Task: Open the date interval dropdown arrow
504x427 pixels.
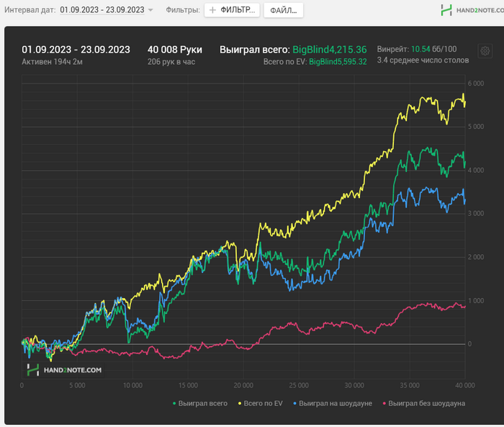Action: tap(150, 10)
